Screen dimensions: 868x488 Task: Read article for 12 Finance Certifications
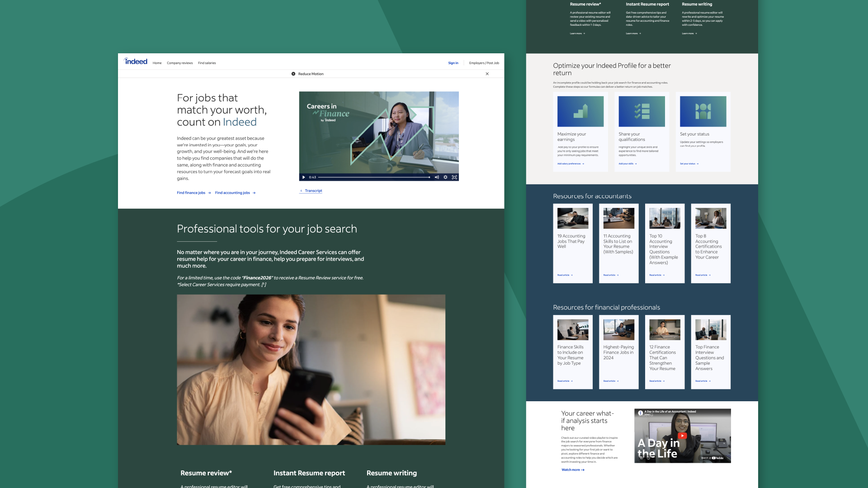pos(657,381)
